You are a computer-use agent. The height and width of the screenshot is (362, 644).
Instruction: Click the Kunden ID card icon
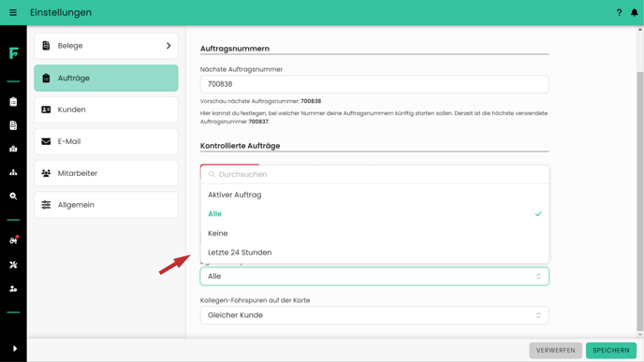point(46,109)
